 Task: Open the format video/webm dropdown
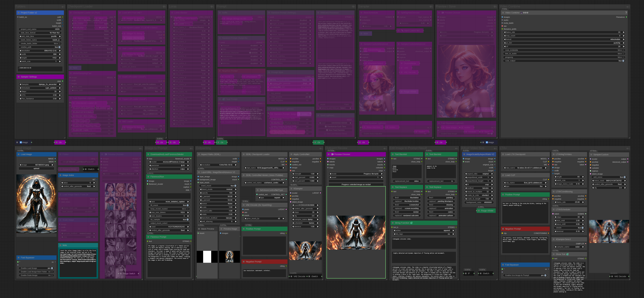point(564,40)
